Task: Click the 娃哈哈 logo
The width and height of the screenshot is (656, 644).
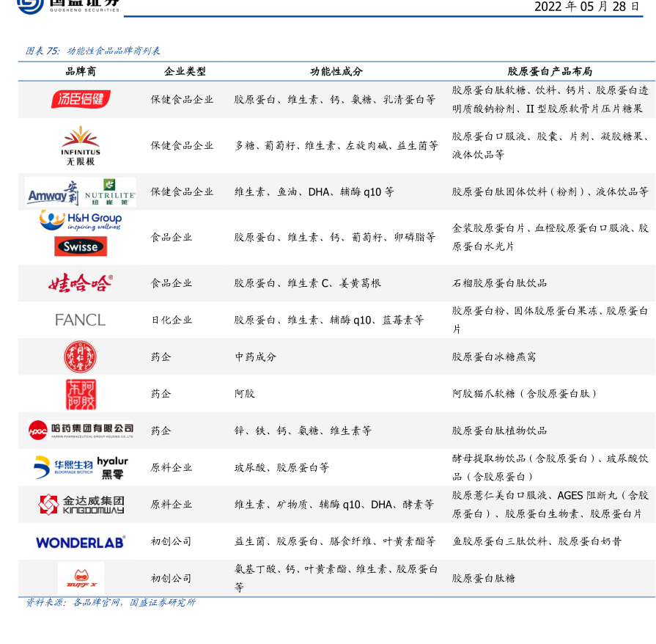Action: tap(81, 283)
